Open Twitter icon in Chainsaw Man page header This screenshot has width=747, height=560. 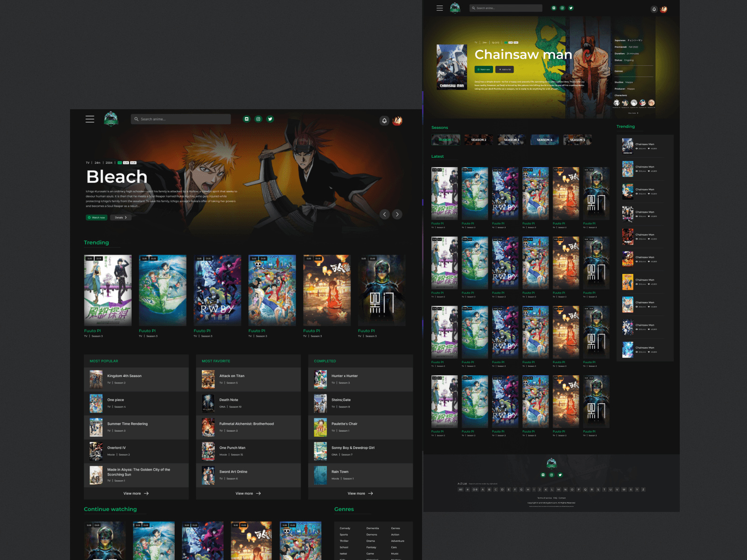[571, 8]
